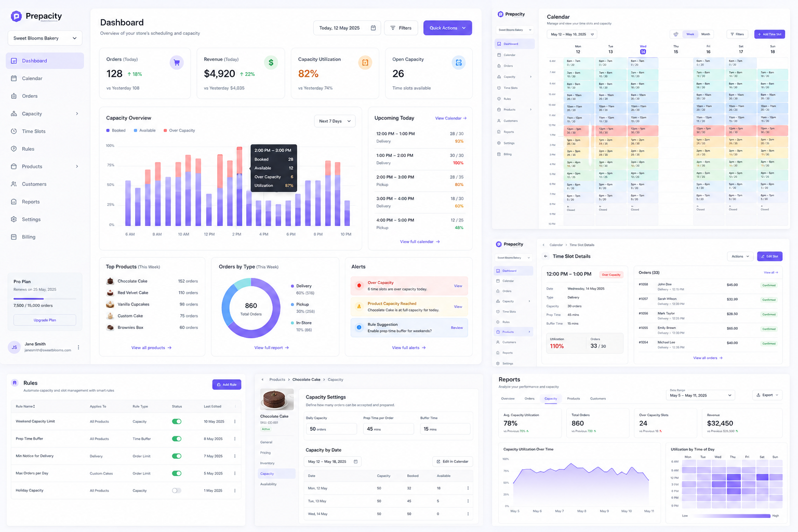798x532 pixels.
Task: Open Sweet Blooms Bakery store dropdown
Action: (45, 38)
